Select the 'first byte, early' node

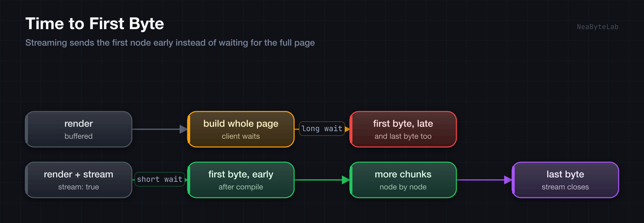click(x=241, y=180)
